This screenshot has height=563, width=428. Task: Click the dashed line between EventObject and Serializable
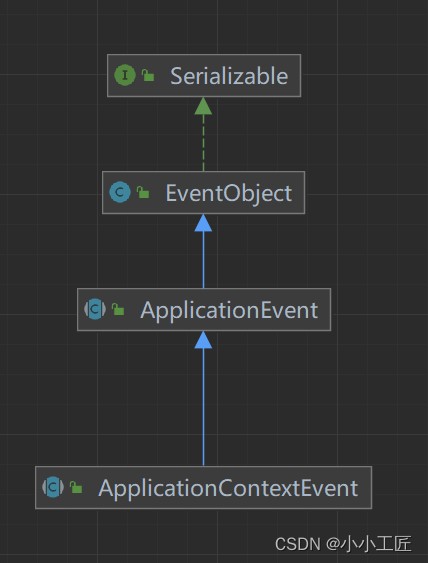click(203, 143)
